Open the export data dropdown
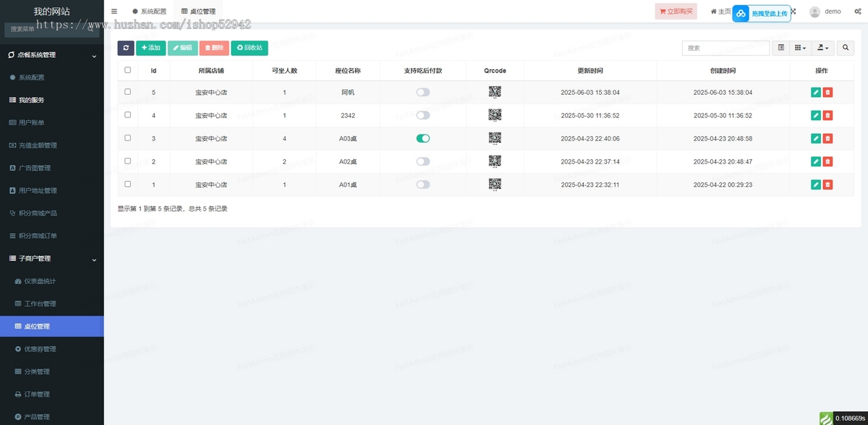Image resolution: width=868 pixels, height=425 pixels. pos(823,48)
